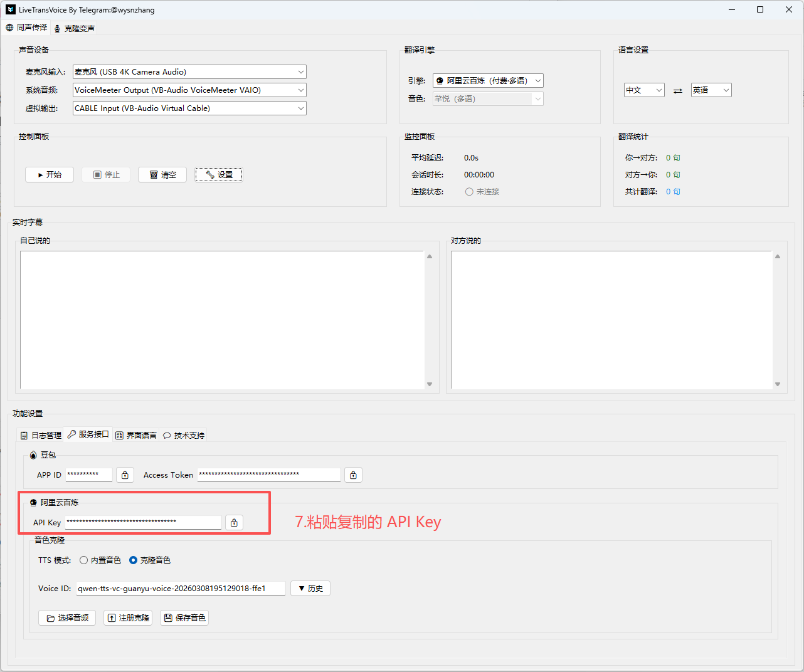Screen dimensions: 804x672
Task: Expand the 引擎 translation engine dropdown
Action: [488, 81]
